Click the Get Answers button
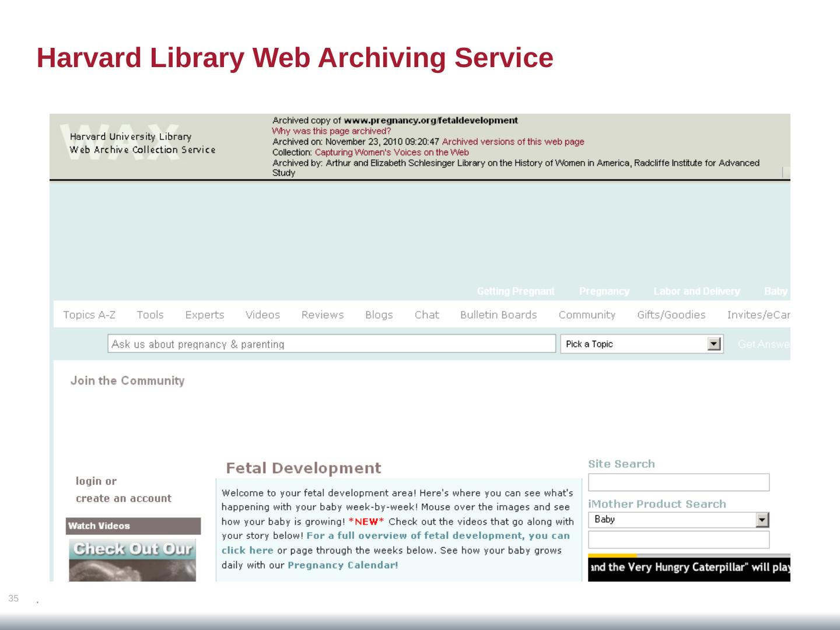 click(764, 344)
